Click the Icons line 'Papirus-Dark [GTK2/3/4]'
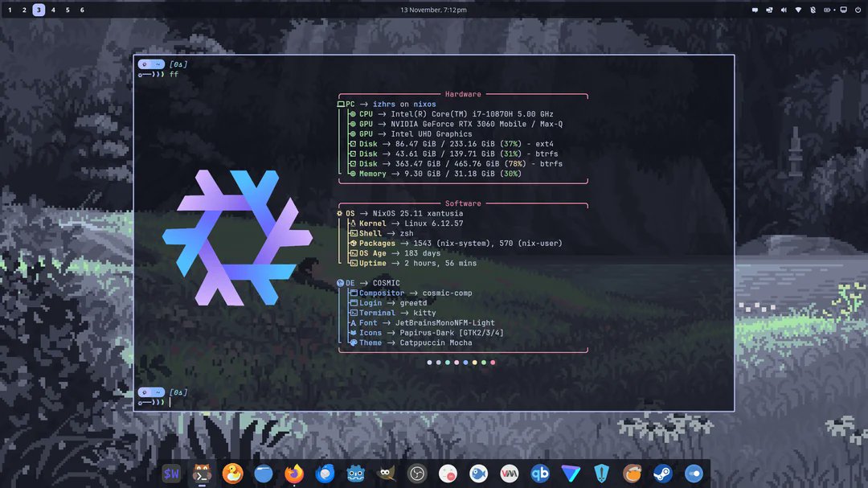This screenshot has height=488, width=868. click(x=426, y=333)
